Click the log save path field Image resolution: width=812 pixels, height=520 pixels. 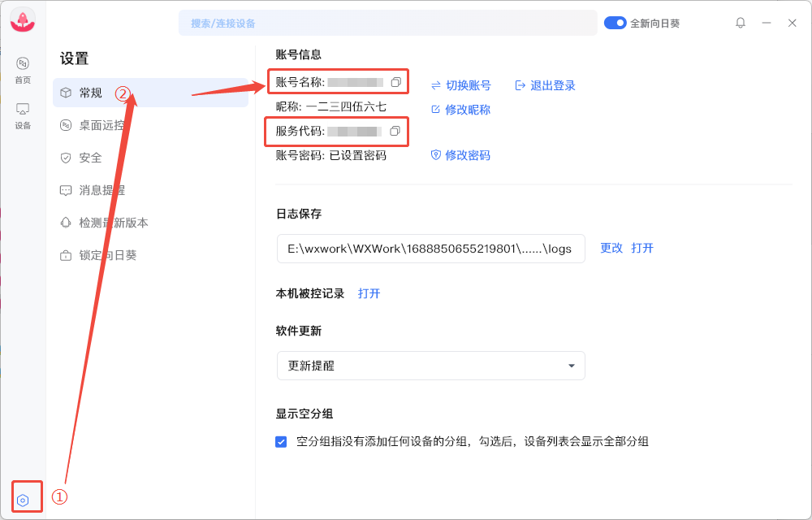431,249
